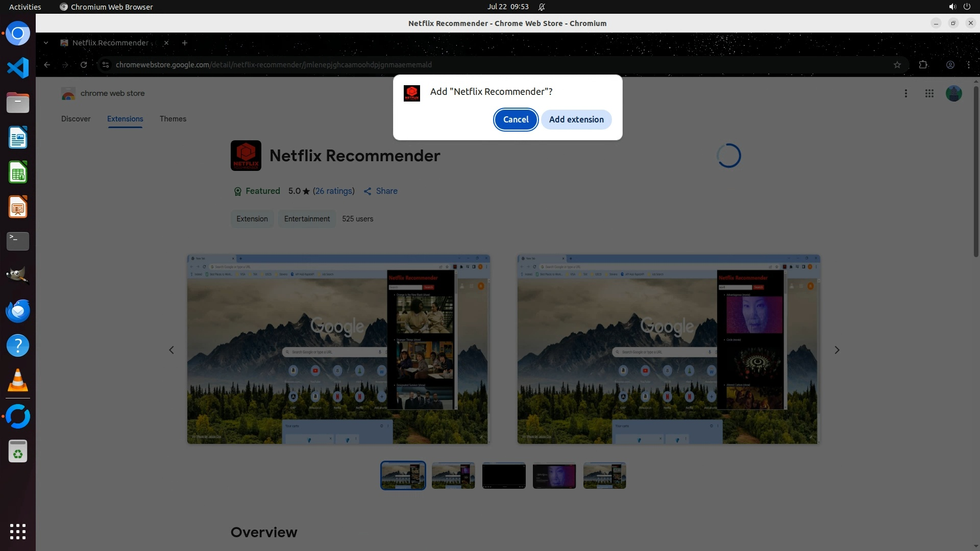Viewport: 980px width, 551px height.
Task: Go back using the back arrow
Action: [47, 65]
